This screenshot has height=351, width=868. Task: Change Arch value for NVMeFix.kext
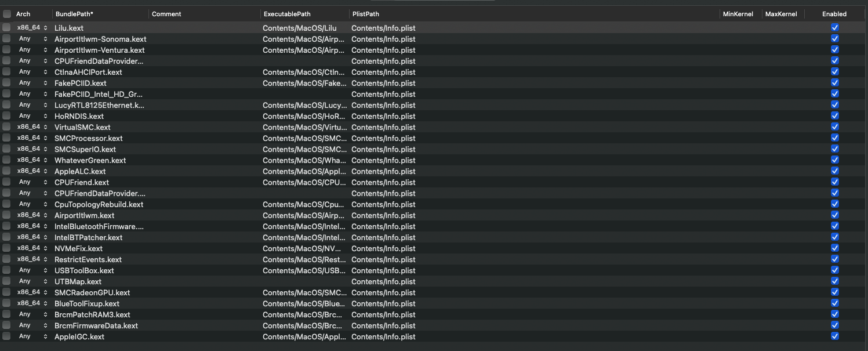tap(45, 248)
